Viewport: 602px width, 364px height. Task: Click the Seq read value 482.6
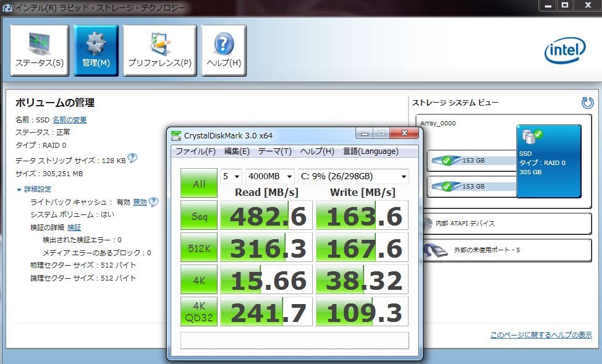[266, 215]
